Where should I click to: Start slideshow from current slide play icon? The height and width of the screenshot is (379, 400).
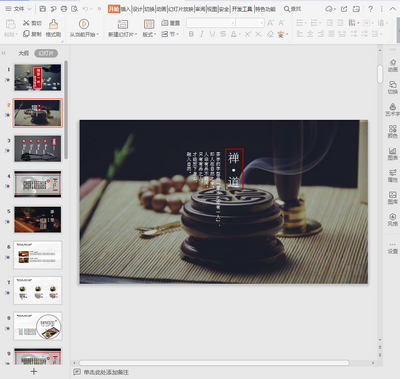coord(84,24)
